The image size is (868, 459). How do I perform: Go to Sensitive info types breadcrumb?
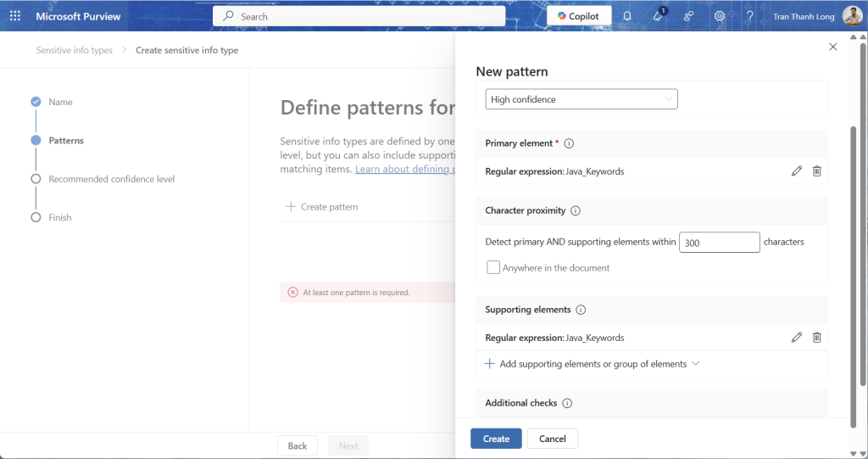tap(74, 50)
